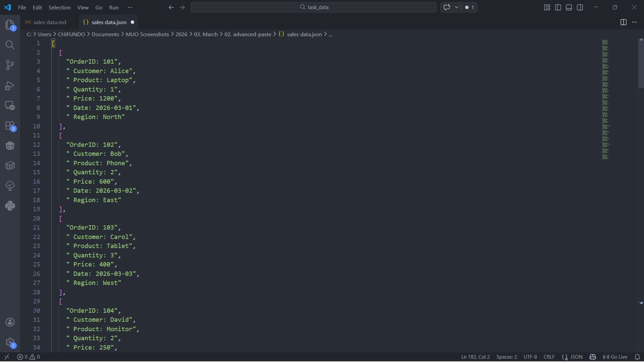
Task: Click the errors and warnings count
Action: click(x=29, y=357)
